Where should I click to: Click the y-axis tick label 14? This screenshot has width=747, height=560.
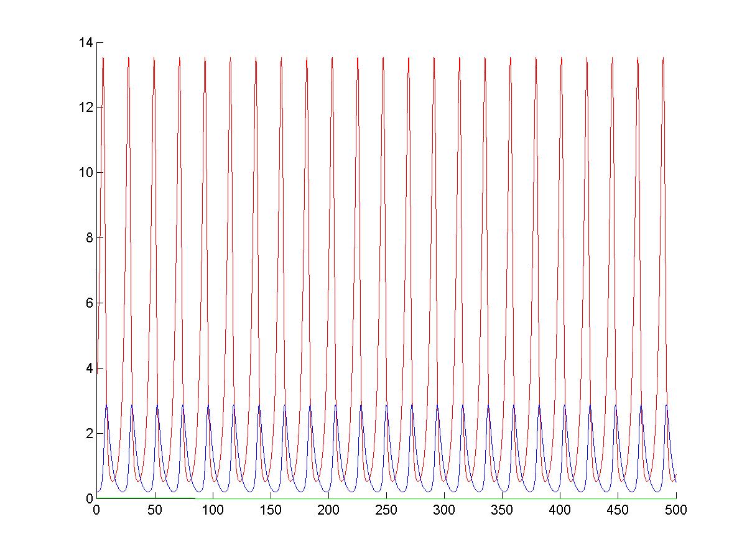click(85, 42)
